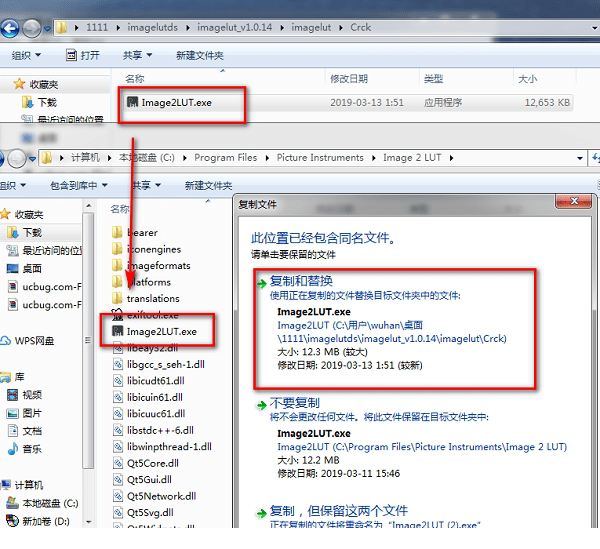Click 新建文件夹 in the lower window
Image resolution: width=600 pixels, height=549 pixels.
[x=208, y=186]
